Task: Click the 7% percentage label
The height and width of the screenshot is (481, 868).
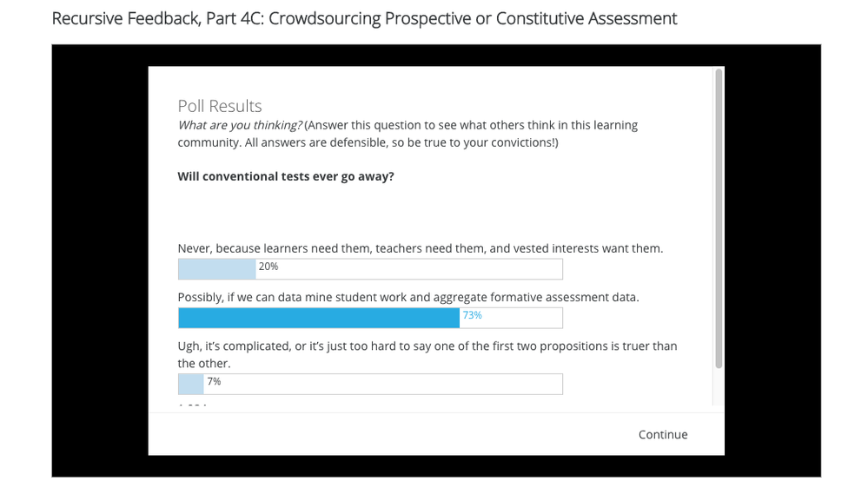Action: (214, 381)
